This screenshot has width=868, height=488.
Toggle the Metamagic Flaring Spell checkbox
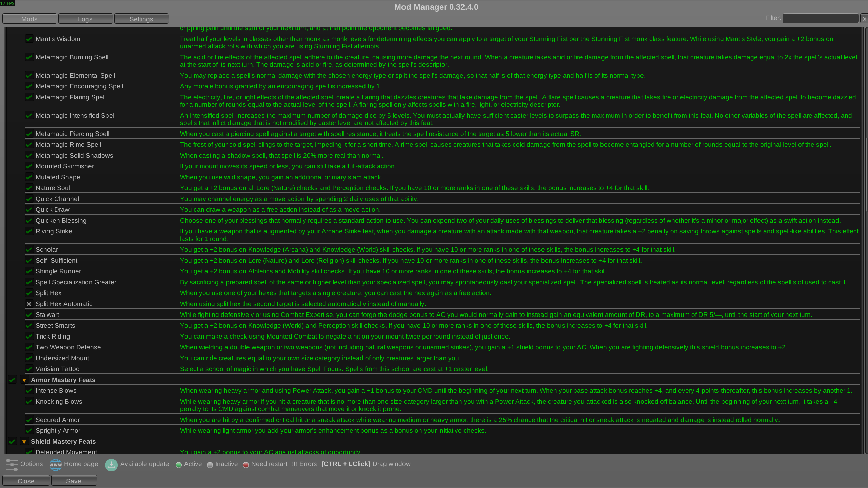29,97
